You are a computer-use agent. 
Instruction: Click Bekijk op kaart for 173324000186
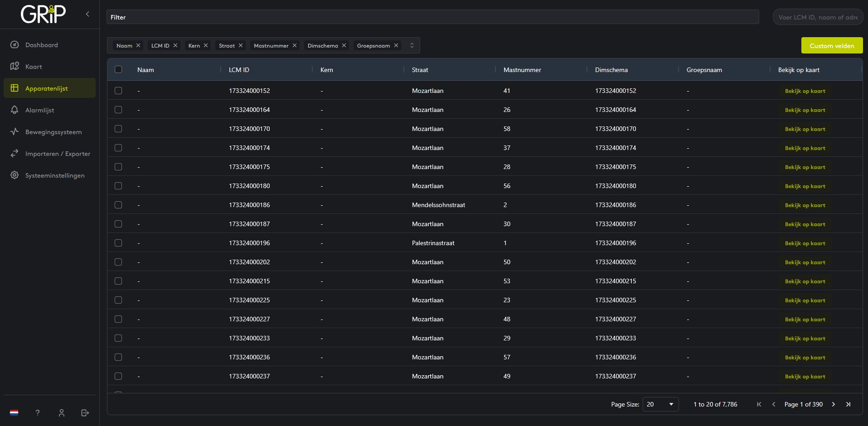805,205
